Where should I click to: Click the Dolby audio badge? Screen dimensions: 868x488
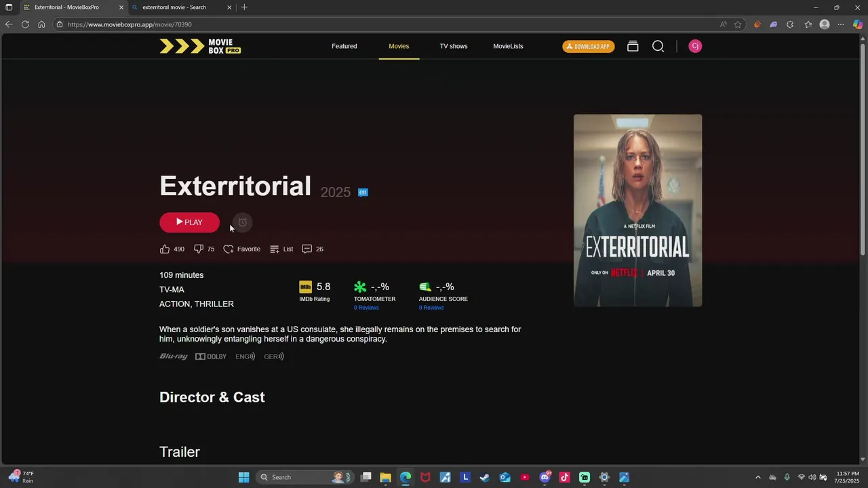click(x=211, y=357)
